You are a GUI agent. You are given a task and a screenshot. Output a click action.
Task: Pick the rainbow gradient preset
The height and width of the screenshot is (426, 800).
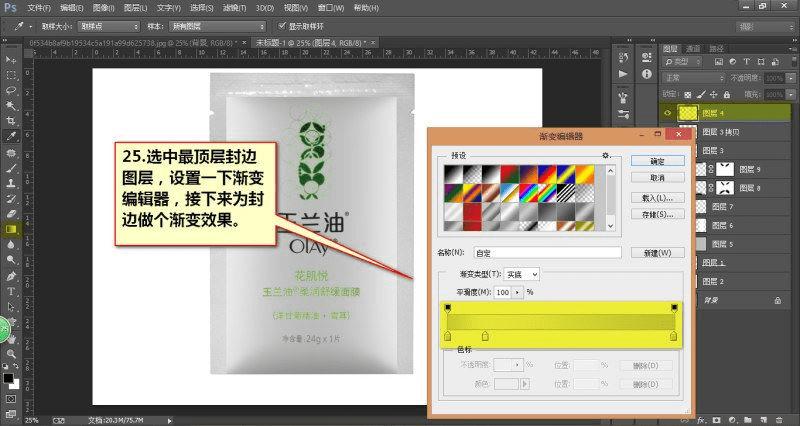pos(528,193)
